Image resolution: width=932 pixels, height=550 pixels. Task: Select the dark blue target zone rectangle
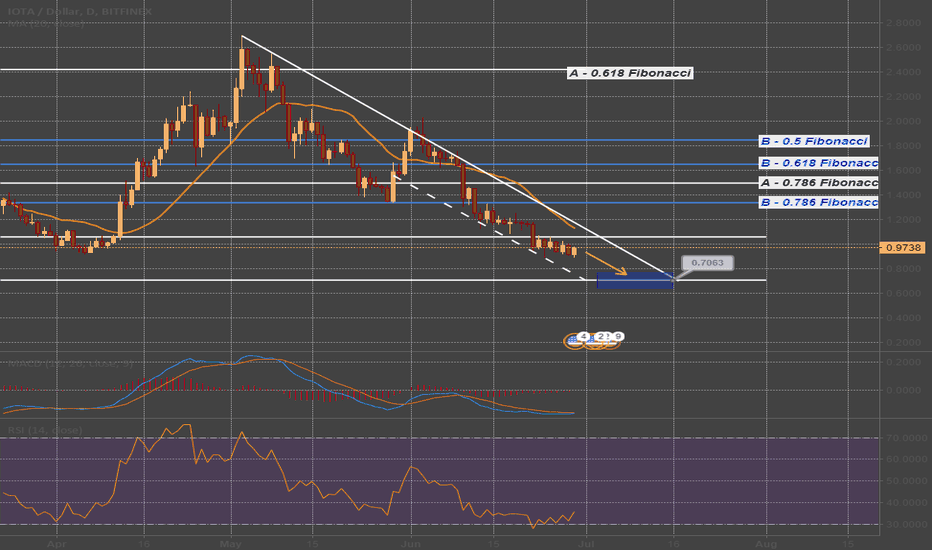635,281
